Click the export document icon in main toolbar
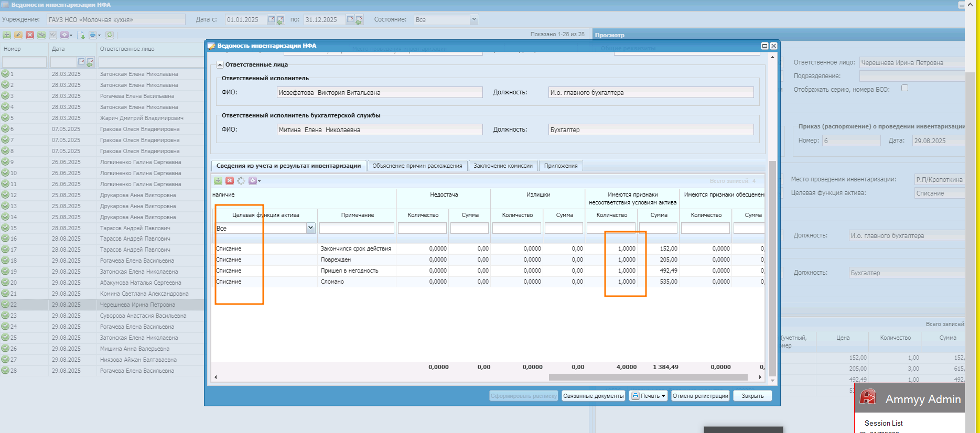 81,35
